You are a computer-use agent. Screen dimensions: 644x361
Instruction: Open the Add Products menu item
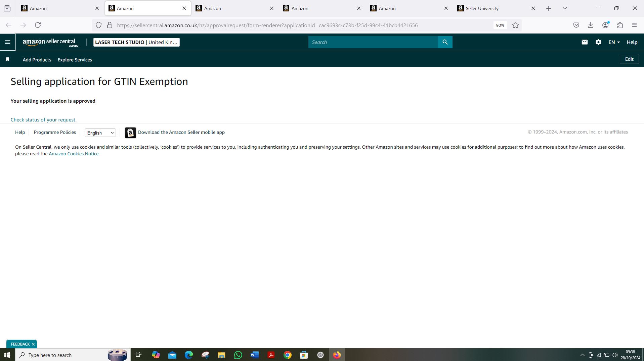point(37,60)
